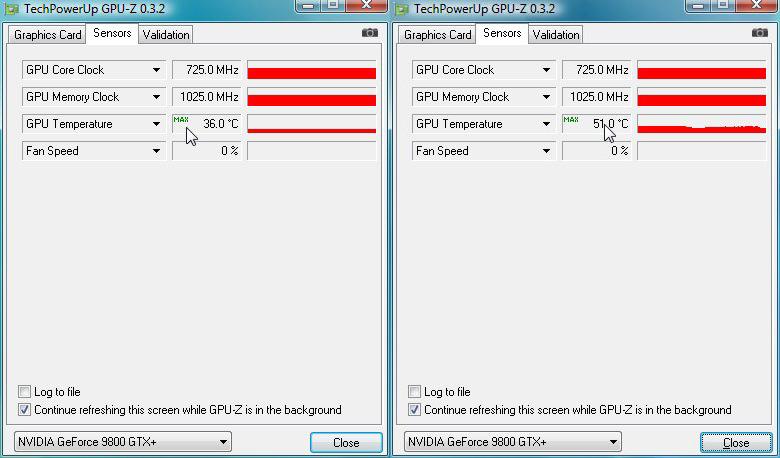
Task: Minimize the left GPU-Z window
Action: click(x=307, y=5)
